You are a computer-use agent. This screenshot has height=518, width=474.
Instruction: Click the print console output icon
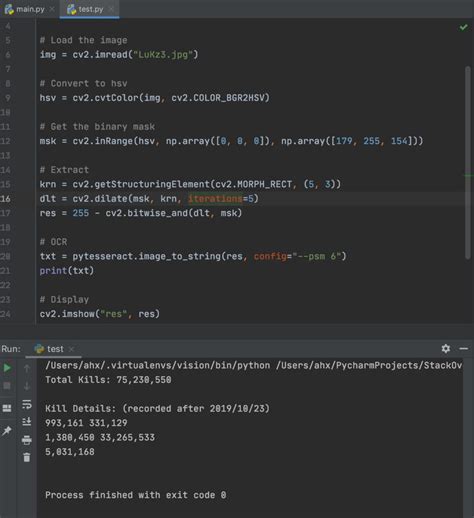pyautogui.click(x=27, y=440)
